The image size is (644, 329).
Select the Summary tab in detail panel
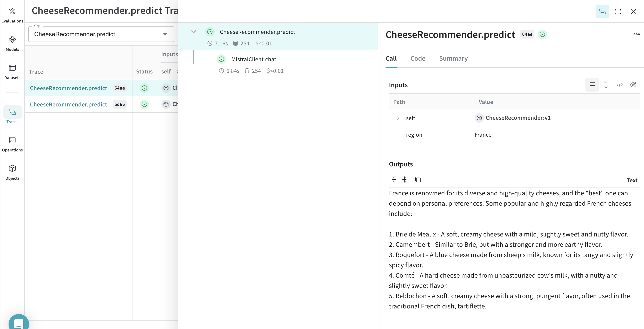453,58
